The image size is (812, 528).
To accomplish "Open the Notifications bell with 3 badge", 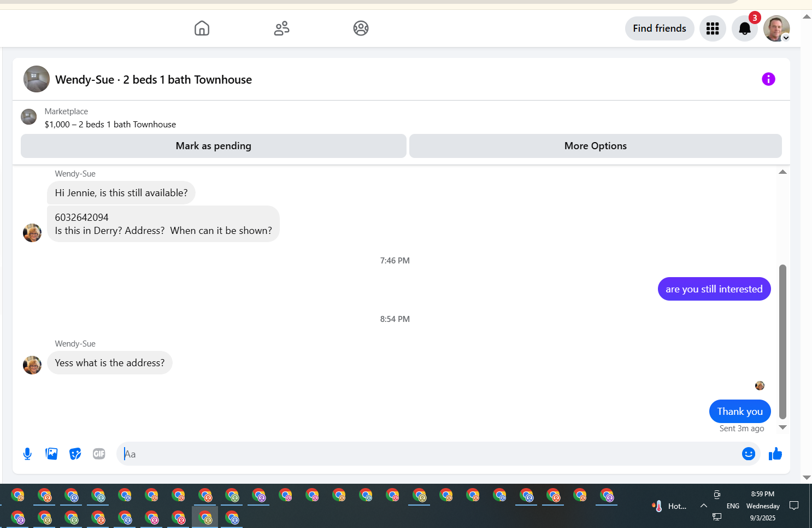I will 745,28.
